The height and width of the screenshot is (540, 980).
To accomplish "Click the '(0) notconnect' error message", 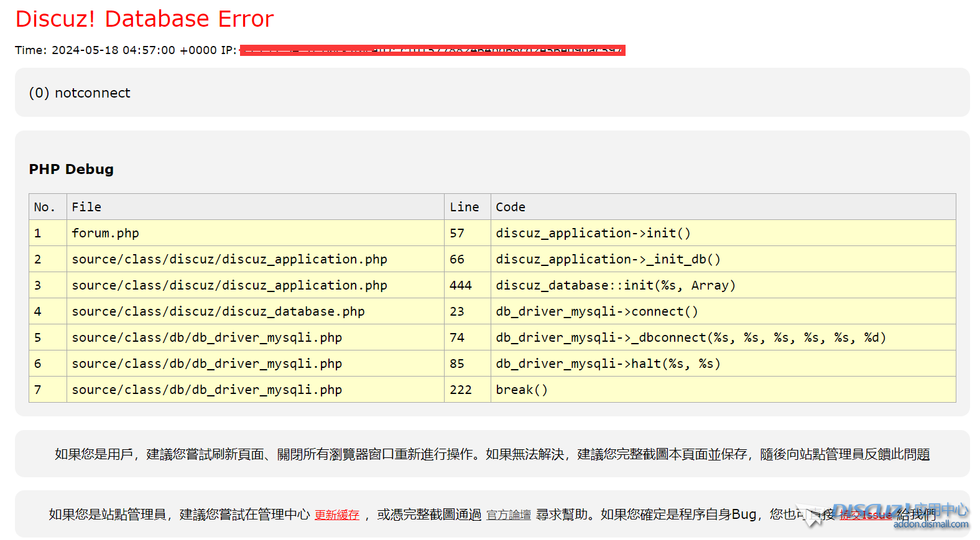I will coord(80,93).
